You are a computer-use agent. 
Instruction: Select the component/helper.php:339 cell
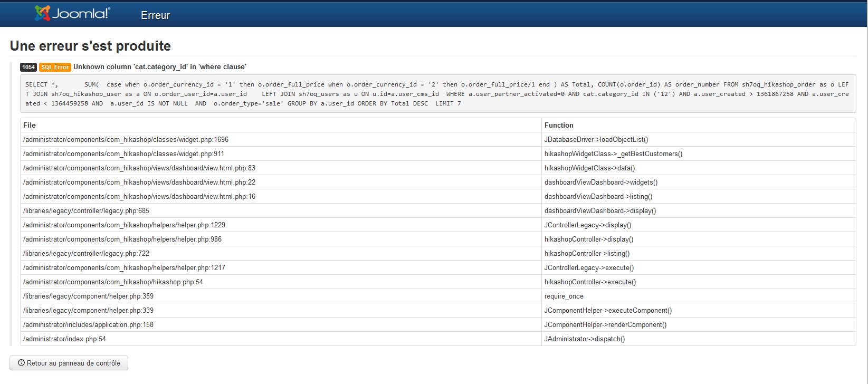click(x=281, y=310)
